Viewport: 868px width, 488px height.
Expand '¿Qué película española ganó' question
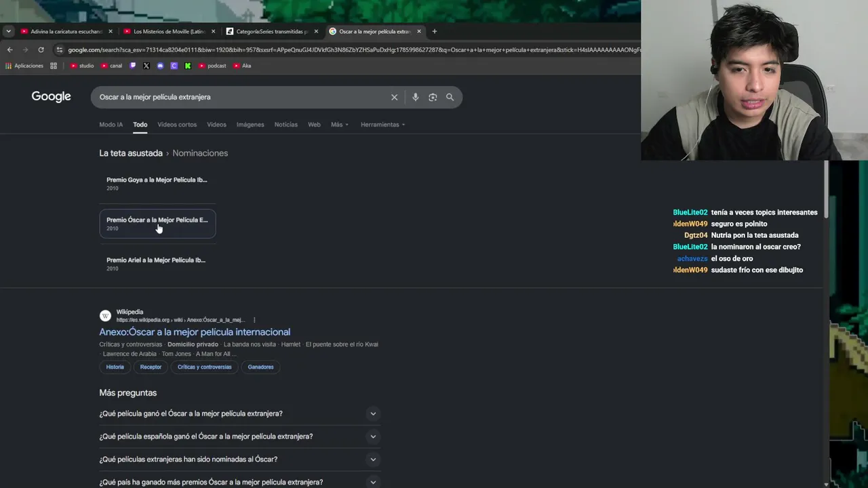click(239, 436)
